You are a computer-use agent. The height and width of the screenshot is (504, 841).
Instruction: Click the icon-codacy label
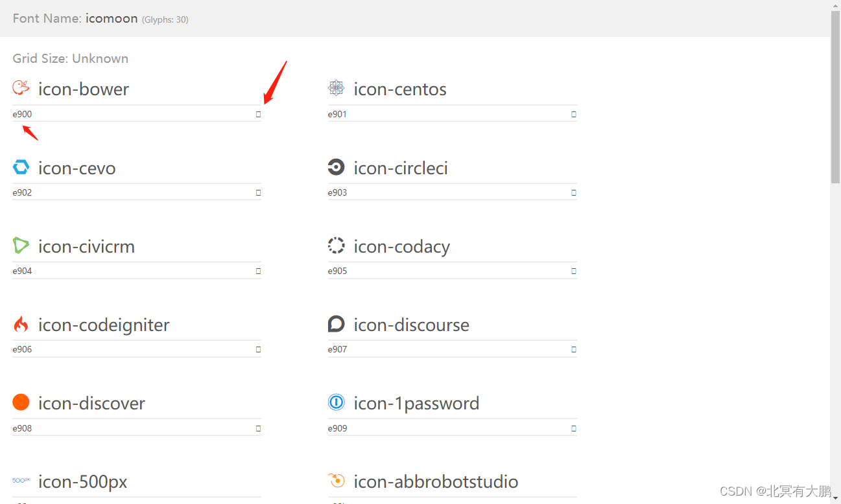[401, 247]
